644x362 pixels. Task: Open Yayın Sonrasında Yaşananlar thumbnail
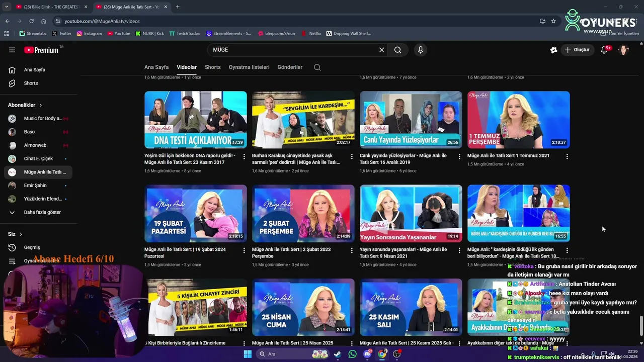coord(411,213)
